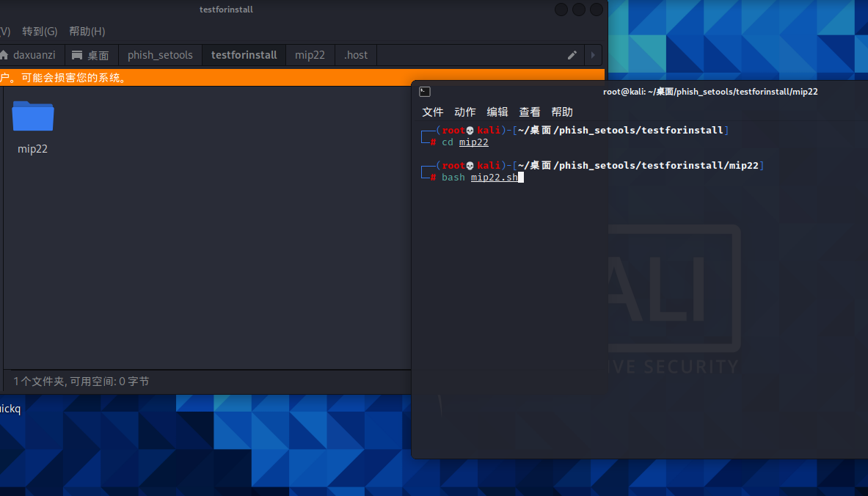Close the file manager window

[x=597, y=10]
